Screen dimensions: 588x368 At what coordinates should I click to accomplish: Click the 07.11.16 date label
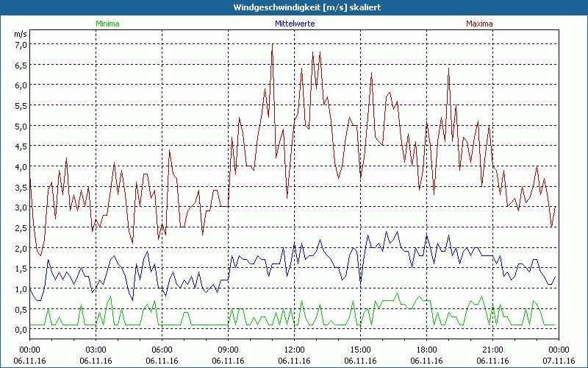[559, 361]
